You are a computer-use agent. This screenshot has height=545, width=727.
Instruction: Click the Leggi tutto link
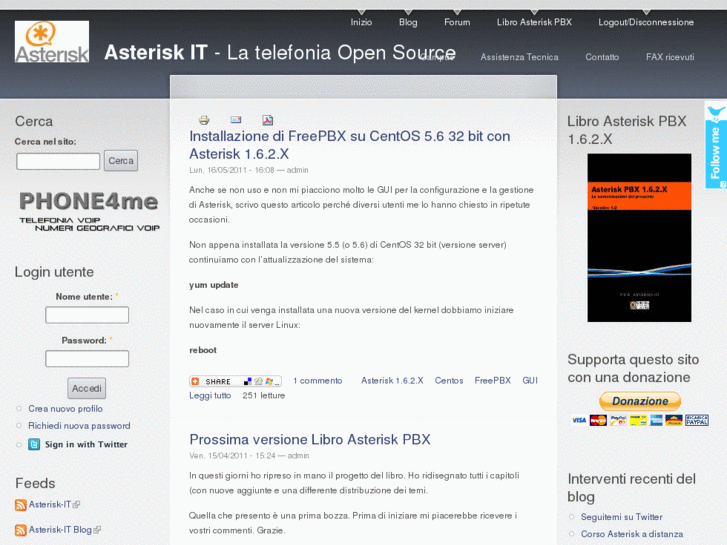[x=210, y=396]
